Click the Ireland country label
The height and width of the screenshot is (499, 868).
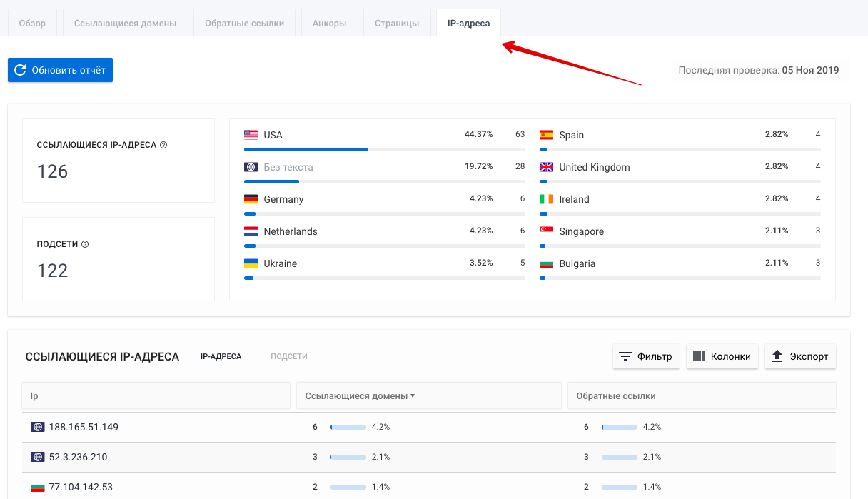point(575,199)
